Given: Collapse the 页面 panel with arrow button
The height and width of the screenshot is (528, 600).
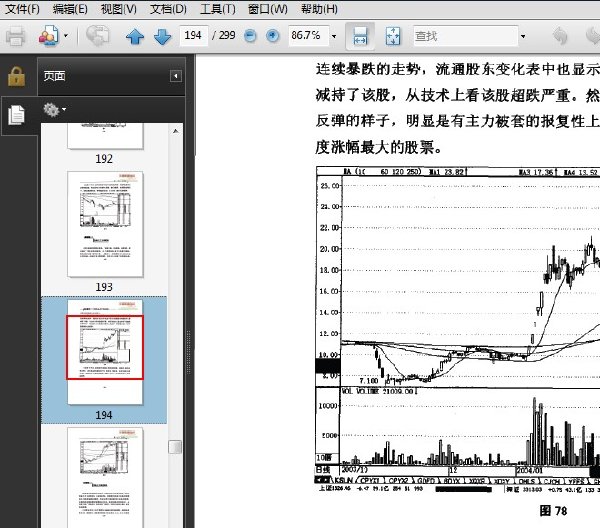Looking at the screenshot, I should pyautogui.click(x=176, y=76).
